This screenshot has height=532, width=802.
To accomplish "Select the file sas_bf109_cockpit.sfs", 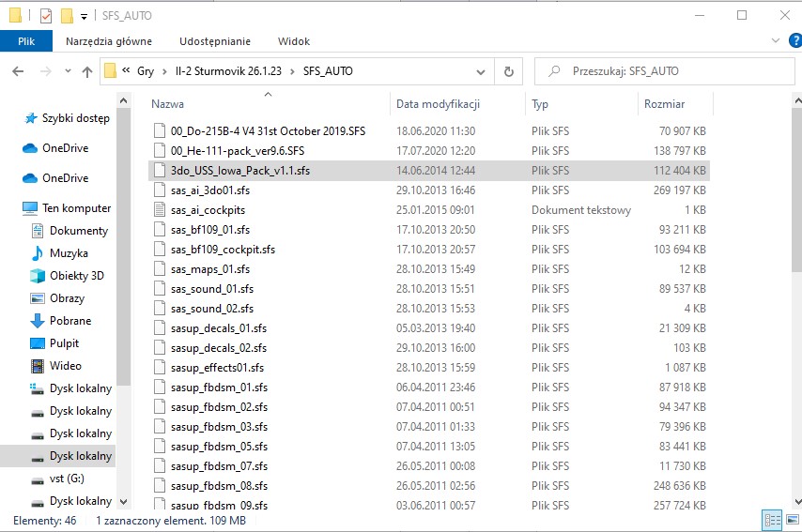I will pos(223,250).
